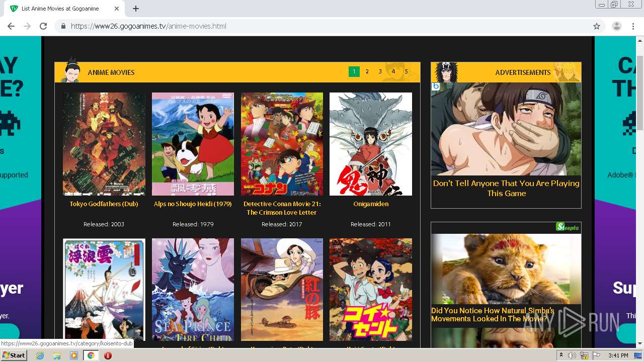This screenshot has height=362, width=644.
Task: Click 'Released: 2011' text
Action: 371,224
